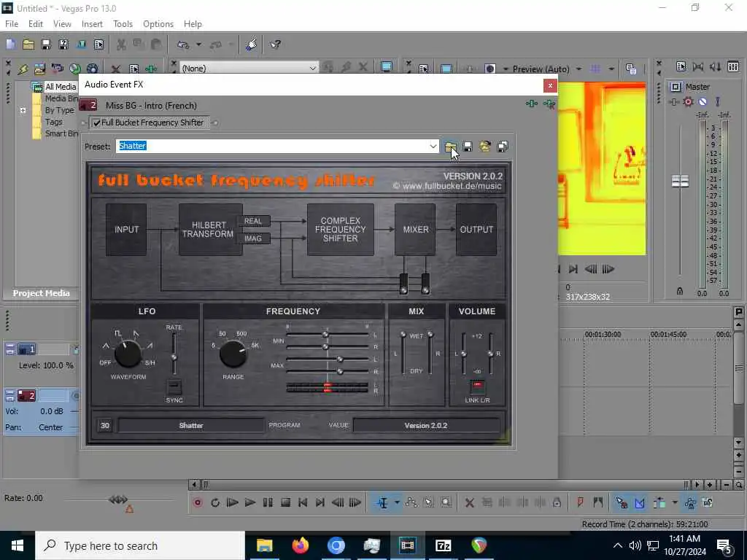Open the Preset dropdown arrow
Screen dimensions: 747x560
point(433,146)
